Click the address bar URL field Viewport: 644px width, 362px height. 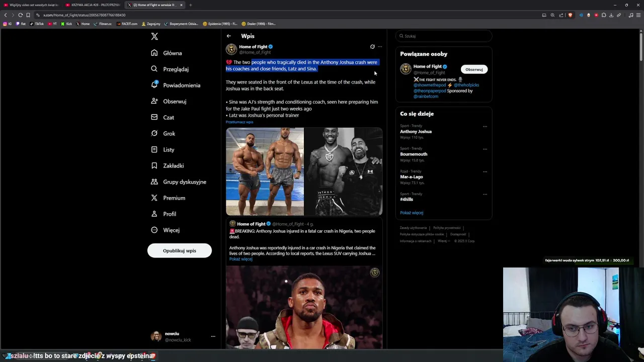tap(287, 15)
